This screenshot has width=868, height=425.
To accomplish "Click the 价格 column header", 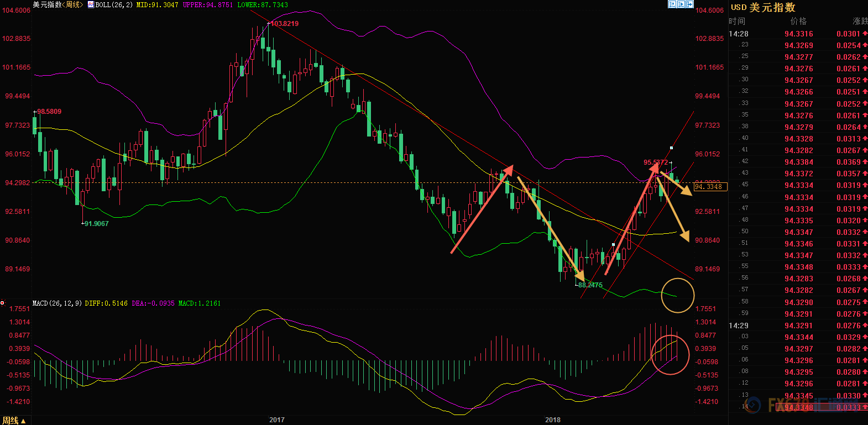I will (x=798, y=21).
